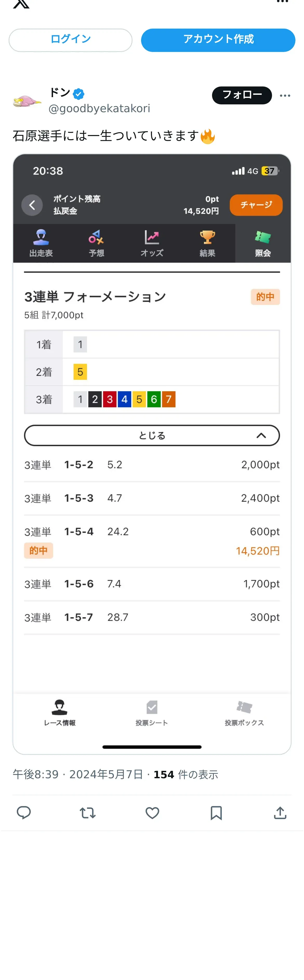Screen dimensions: 304x980
Task: Follow ドン with フォロー button
Action: 242,95
